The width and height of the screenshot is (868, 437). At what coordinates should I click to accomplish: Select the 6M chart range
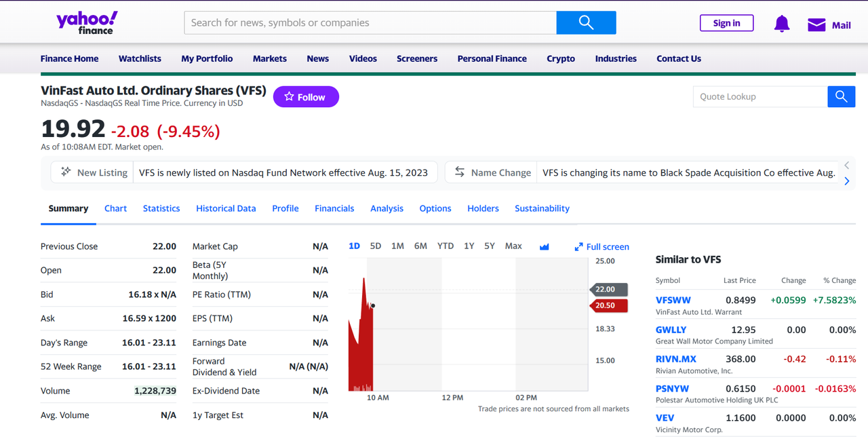pos(420,246)
